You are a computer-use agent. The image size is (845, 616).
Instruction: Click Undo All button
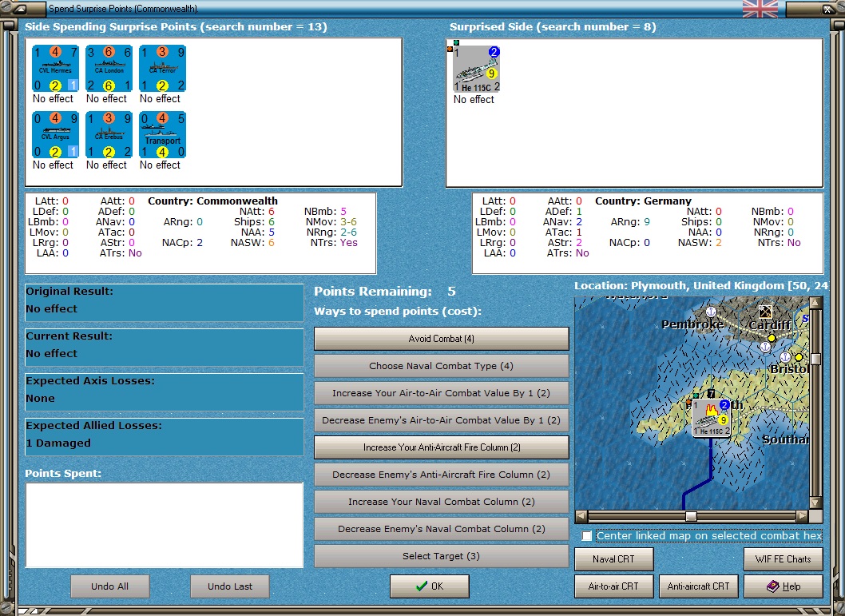[110, 586]
